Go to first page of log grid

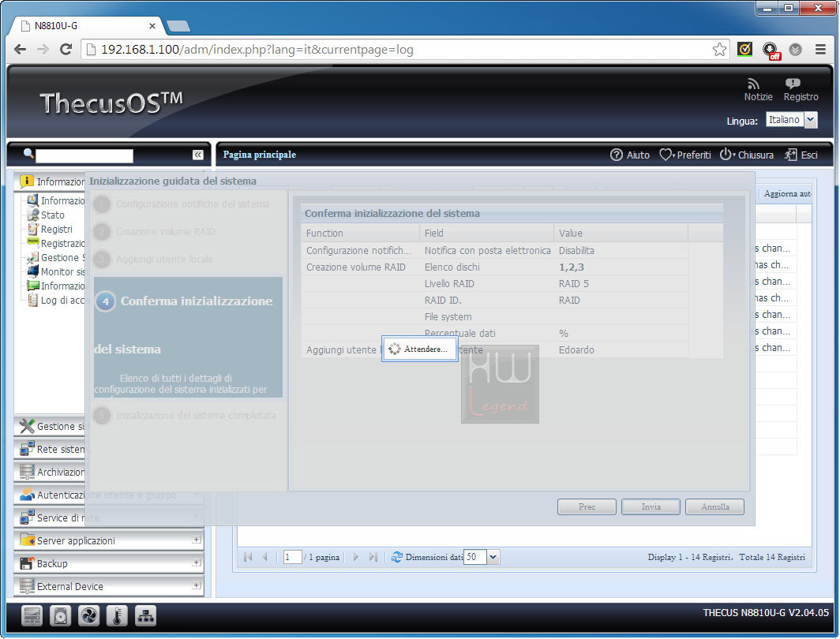pos(248,557)
